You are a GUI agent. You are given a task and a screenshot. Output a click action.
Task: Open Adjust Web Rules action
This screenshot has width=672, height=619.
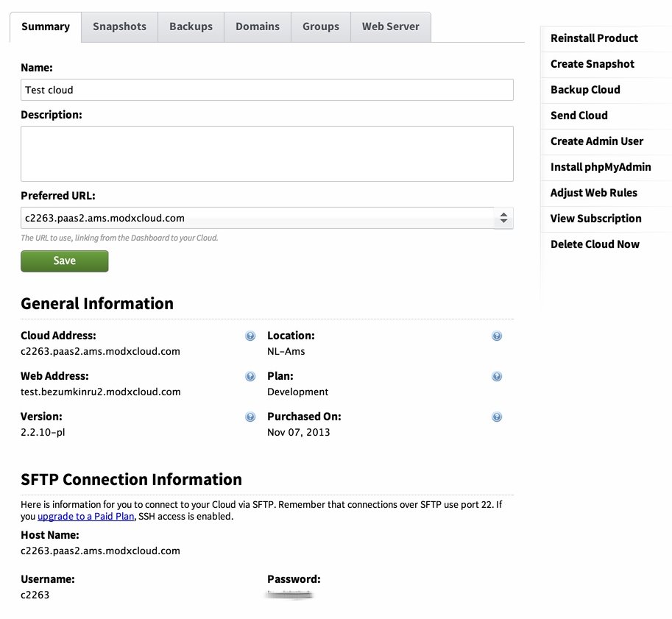pos(593,193)
